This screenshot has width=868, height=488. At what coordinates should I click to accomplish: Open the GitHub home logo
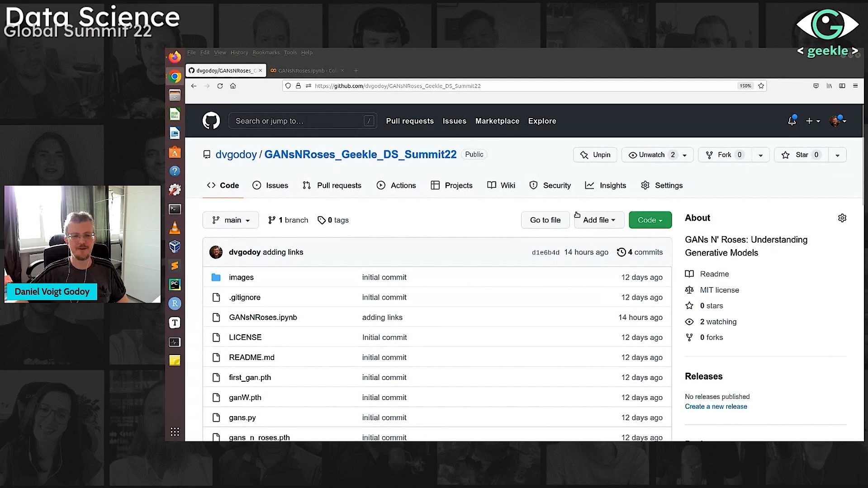pos(211,121)
